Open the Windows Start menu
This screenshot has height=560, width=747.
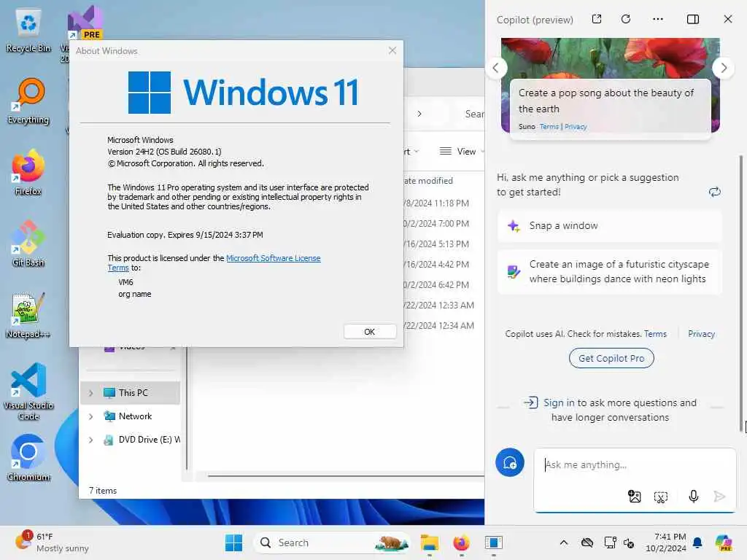[x=233, y=542]
